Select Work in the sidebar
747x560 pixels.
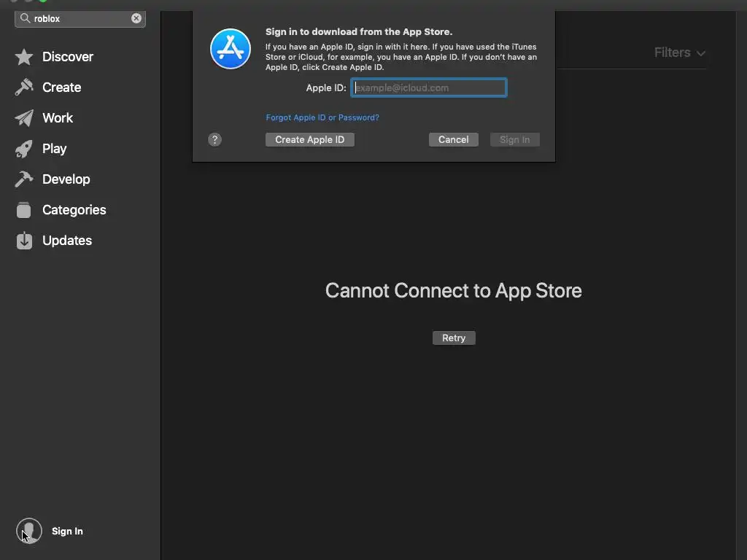pos(58,118)
